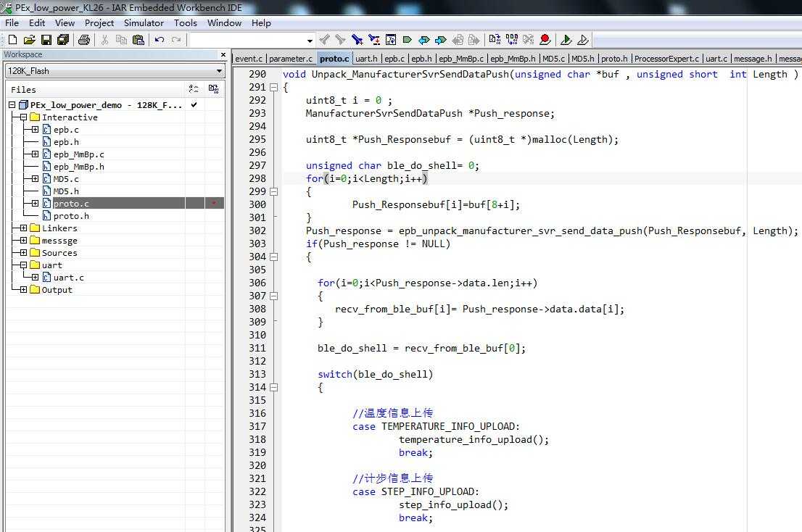Switch to the ProcessorExpert.c editor tab

(666, 59)
